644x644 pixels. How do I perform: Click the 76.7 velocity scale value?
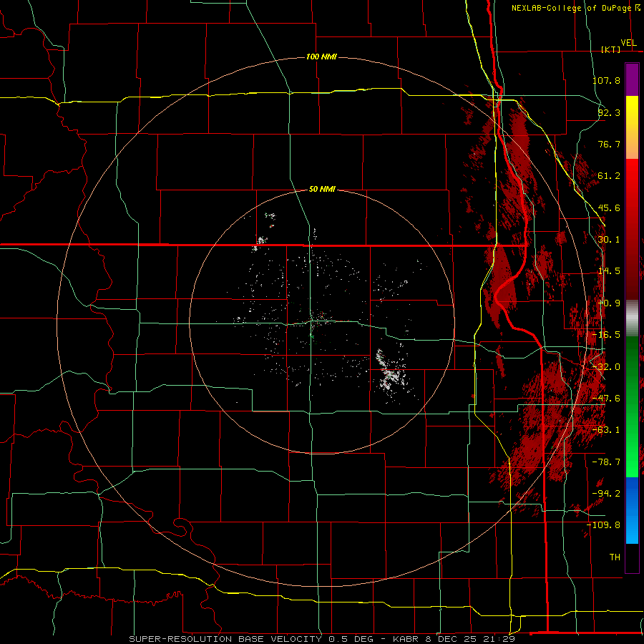tap(609, 144)
